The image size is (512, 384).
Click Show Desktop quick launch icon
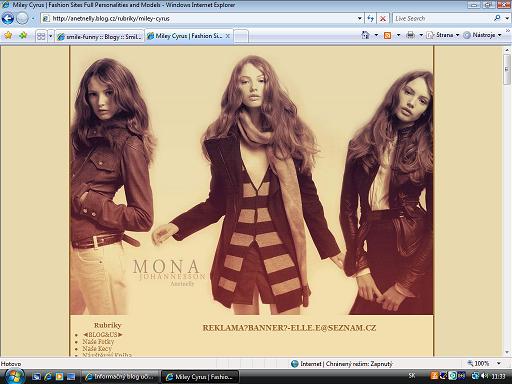pos(36,377)
